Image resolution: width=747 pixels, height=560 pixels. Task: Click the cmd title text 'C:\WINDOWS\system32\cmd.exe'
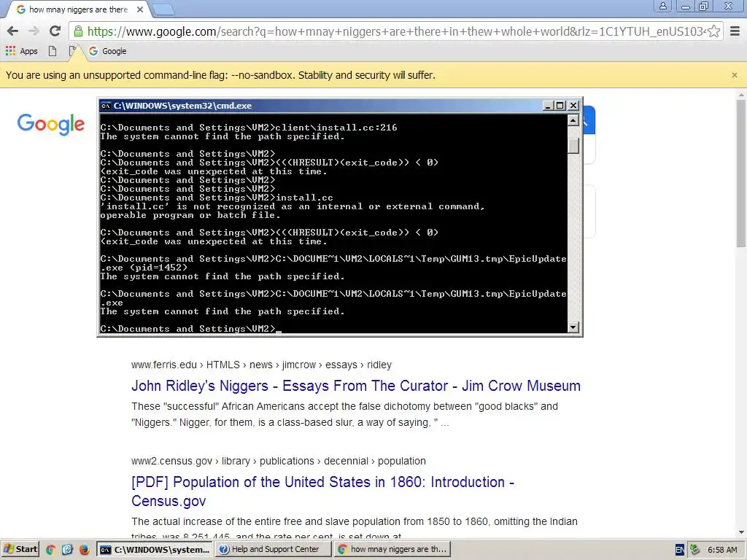pyautogui.click(x=182, y=106)
